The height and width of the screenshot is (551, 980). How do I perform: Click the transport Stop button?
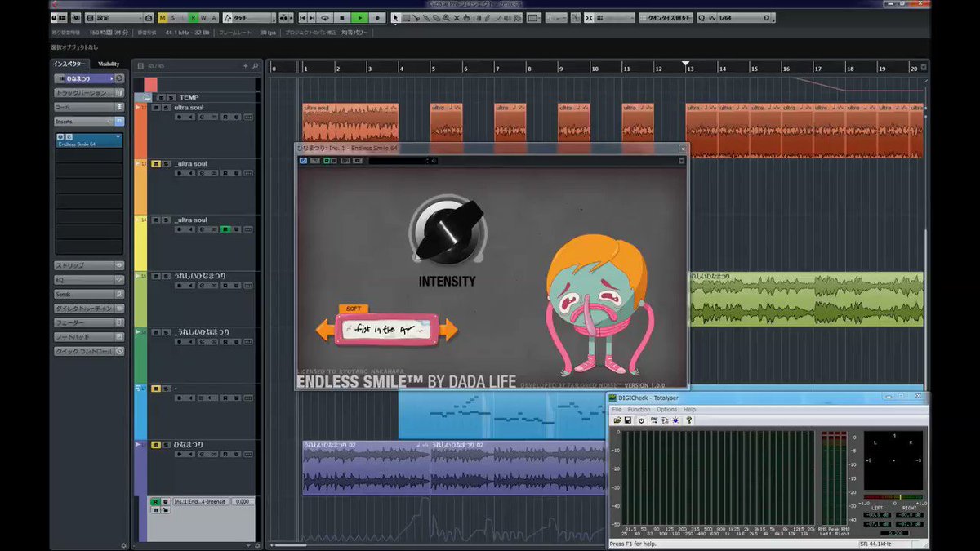pyautogui.click(x=341, y=17)
